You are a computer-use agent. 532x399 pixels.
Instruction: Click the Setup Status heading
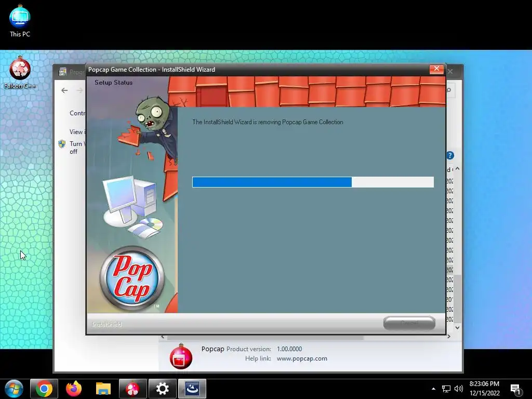pyautogui.click(x=113, y=83)
